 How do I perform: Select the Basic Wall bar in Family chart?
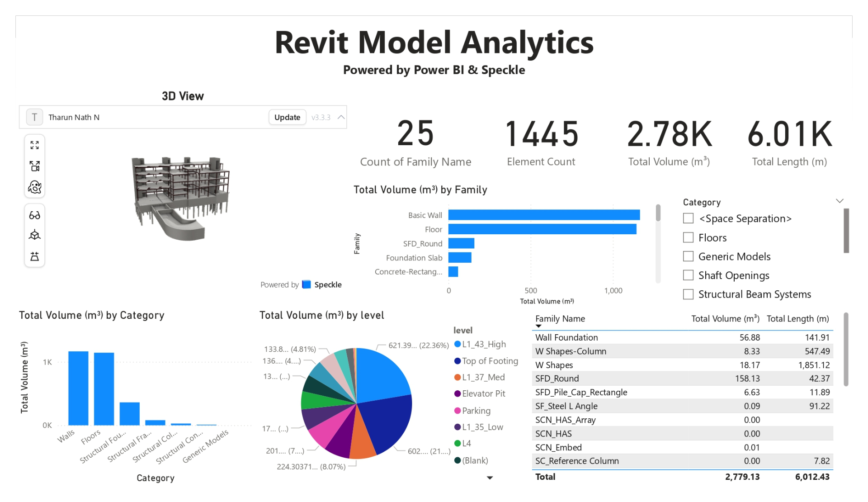click(544, 215)
